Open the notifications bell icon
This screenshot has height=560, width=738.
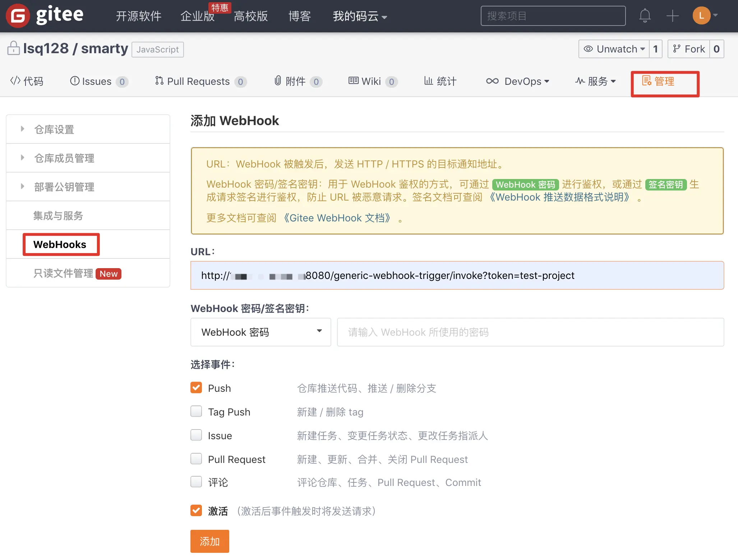[x=645, y=16]
